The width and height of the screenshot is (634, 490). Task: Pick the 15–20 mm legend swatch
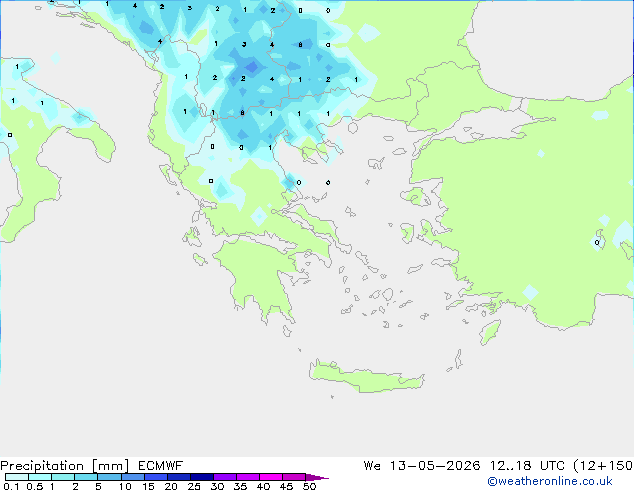(156, 477)
